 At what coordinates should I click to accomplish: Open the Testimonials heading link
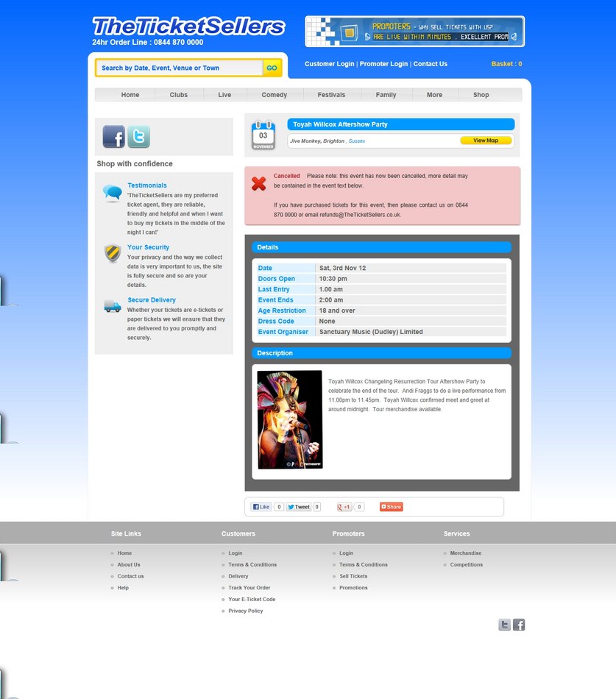click(147, 185)
